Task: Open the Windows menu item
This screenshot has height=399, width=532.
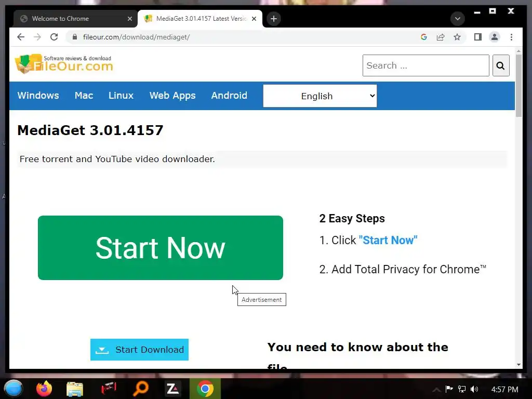Action: tap(38, 96)
